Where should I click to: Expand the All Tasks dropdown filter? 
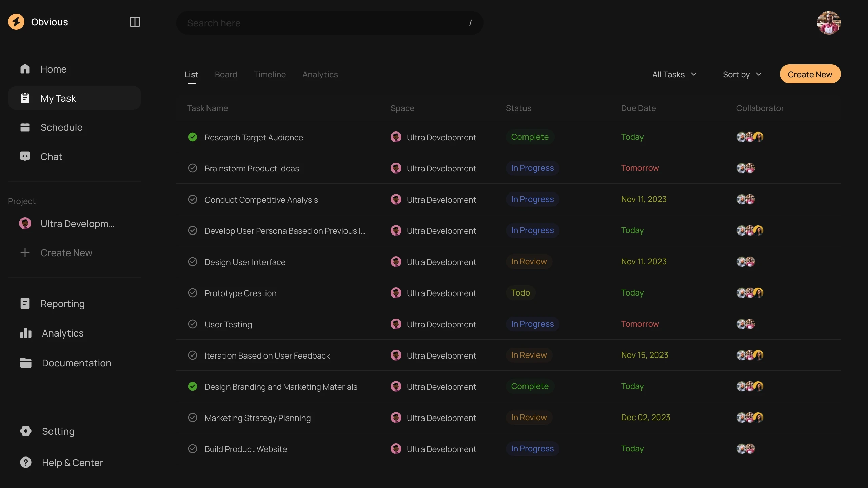pos(674,73)
